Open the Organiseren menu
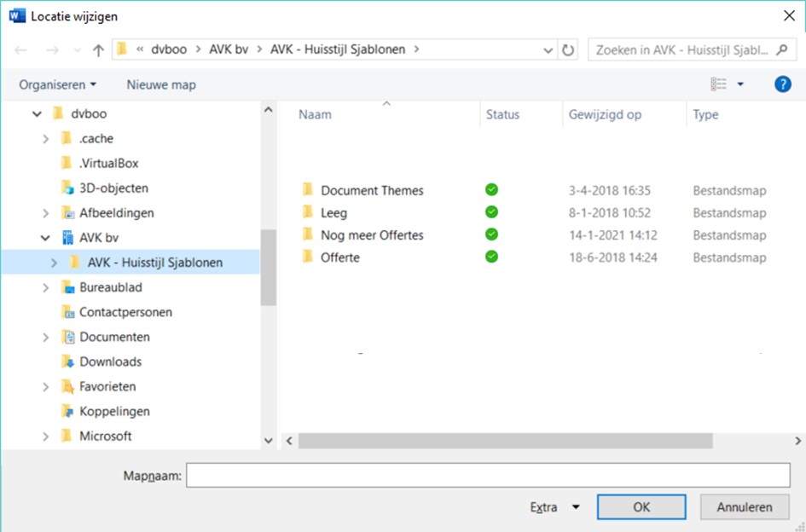 (x=58, y=84)
